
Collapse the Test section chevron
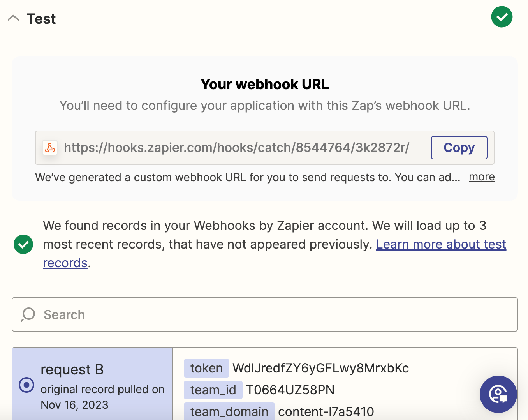[x=13, y=18]
